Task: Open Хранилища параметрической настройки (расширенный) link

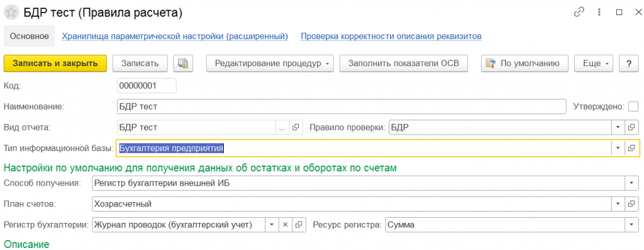Action: pyautogui.click(x=175, y=36)
